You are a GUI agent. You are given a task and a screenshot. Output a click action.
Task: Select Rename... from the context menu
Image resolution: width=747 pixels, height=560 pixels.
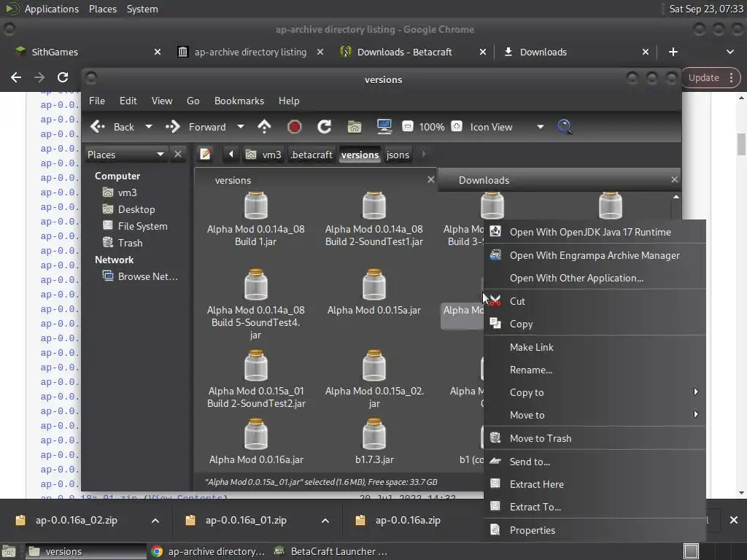click(x=595, y=370)
